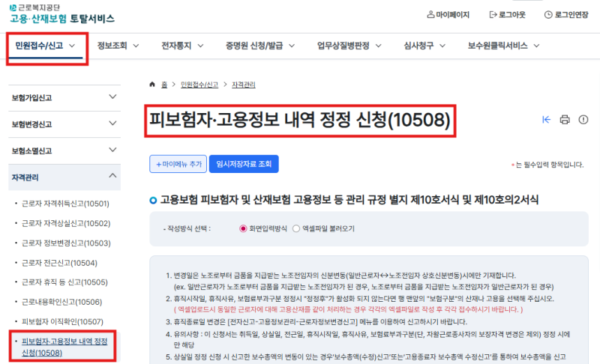This screenshot has width=600, height=364.
Task: Select 엑셀파일 불러오기 radio option
Action: [x=296, y=228]
